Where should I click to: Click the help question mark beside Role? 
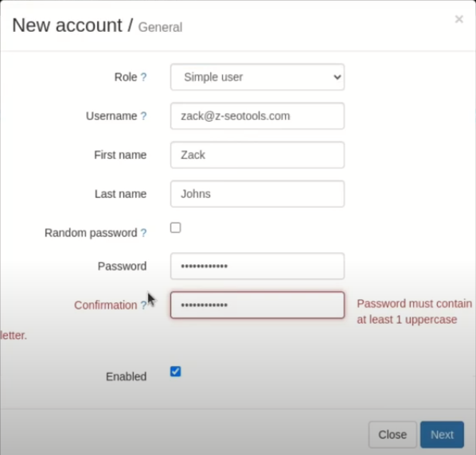(143, 77)
